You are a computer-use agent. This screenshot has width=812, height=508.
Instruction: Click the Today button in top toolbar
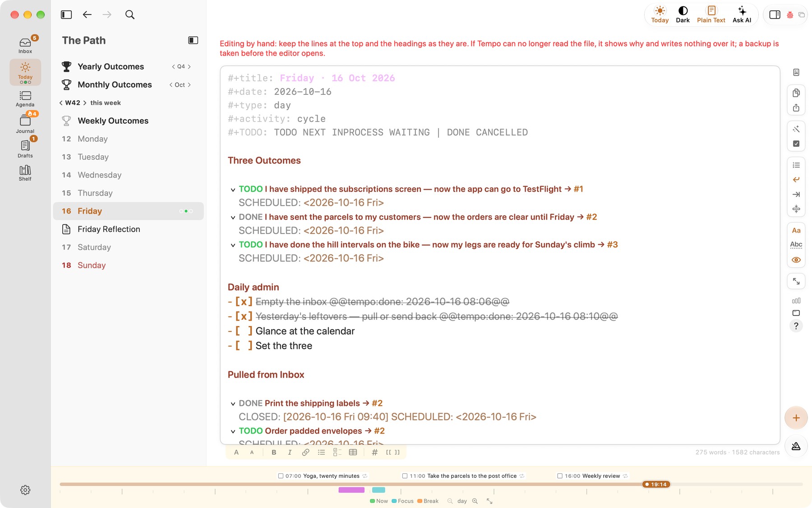[x=660, y=14]
